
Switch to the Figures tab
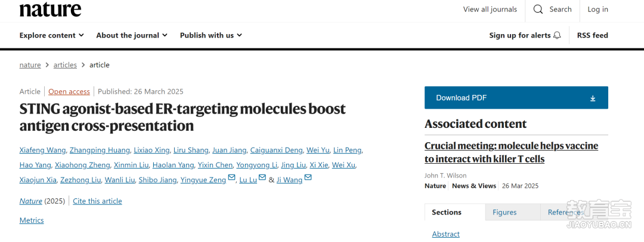coord(504,212)
